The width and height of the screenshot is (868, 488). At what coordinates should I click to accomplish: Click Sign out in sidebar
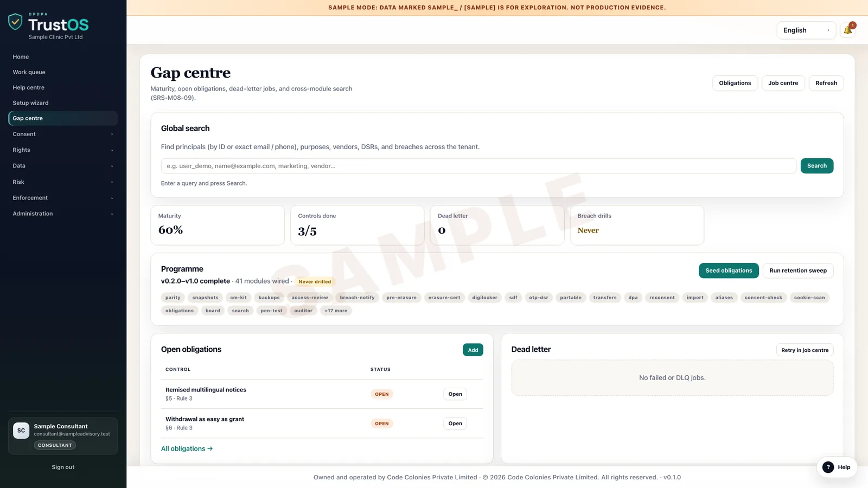coord(63,467)
